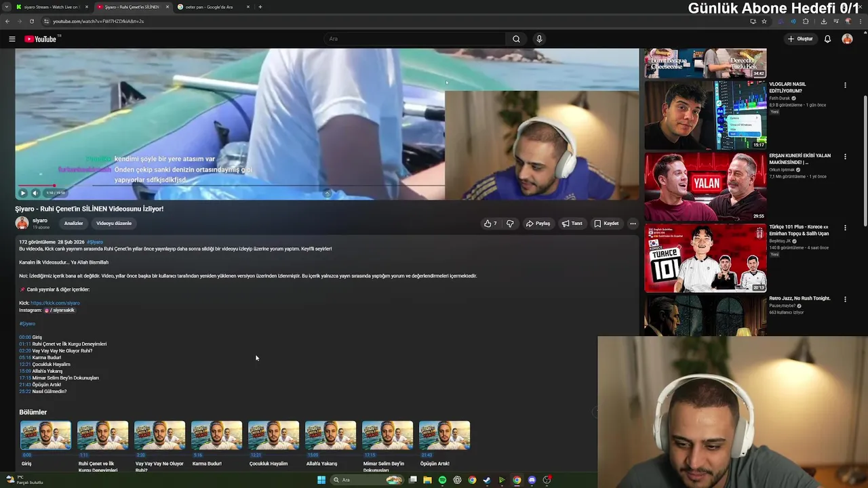
Task: Open the YouTube hamburger guide menu
Action: [x=12, y=39]
